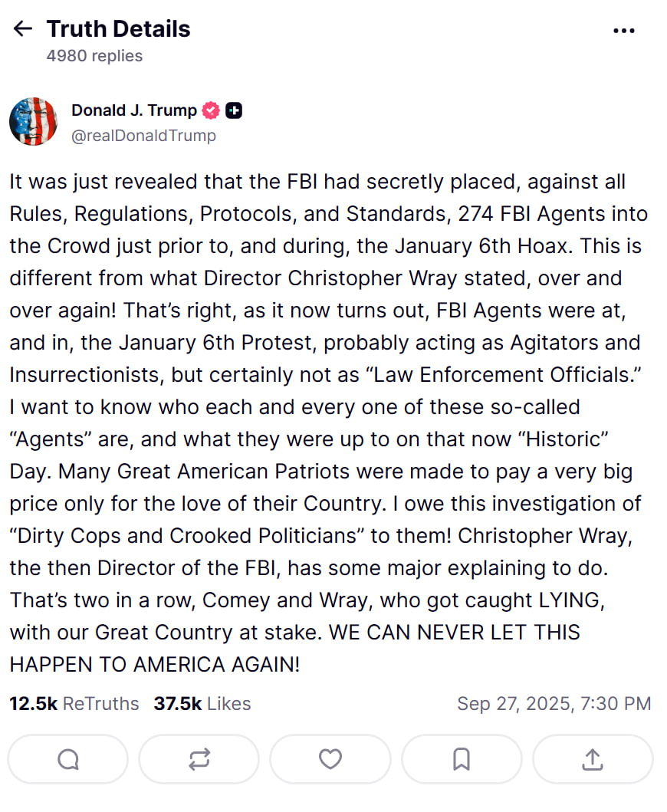667x812 pixels.
Task: Bookmark this Truth post
Action: [x=462, y=759]
